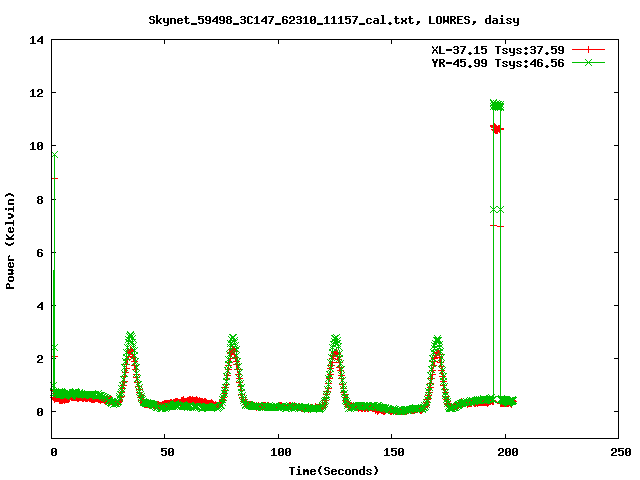
Task: Click the y-axis tick label 2
Action: click(x=40, y=359)
